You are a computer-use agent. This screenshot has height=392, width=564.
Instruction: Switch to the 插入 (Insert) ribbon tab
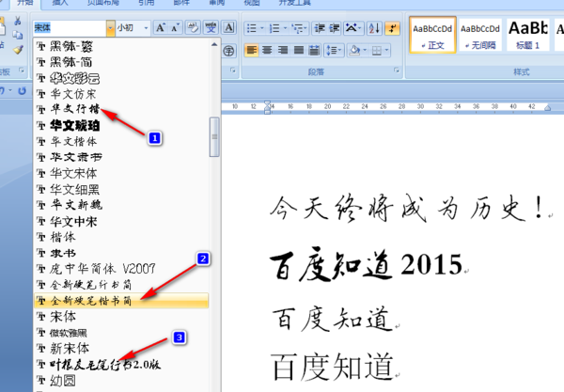pos(60,3)
